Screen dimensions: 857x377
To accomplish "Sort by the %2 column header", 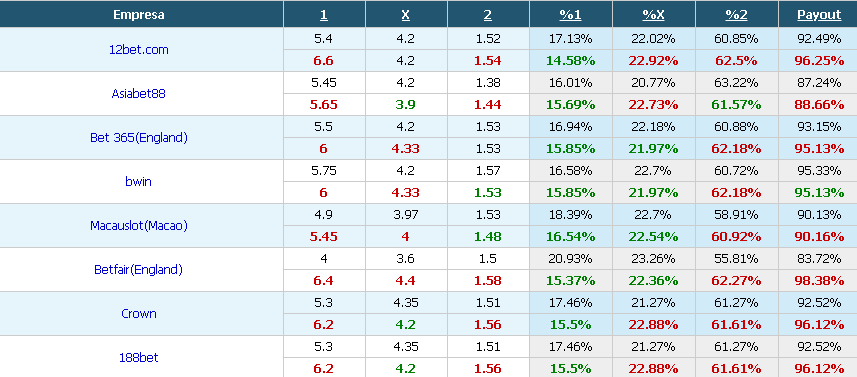I will tap(736, 15).
